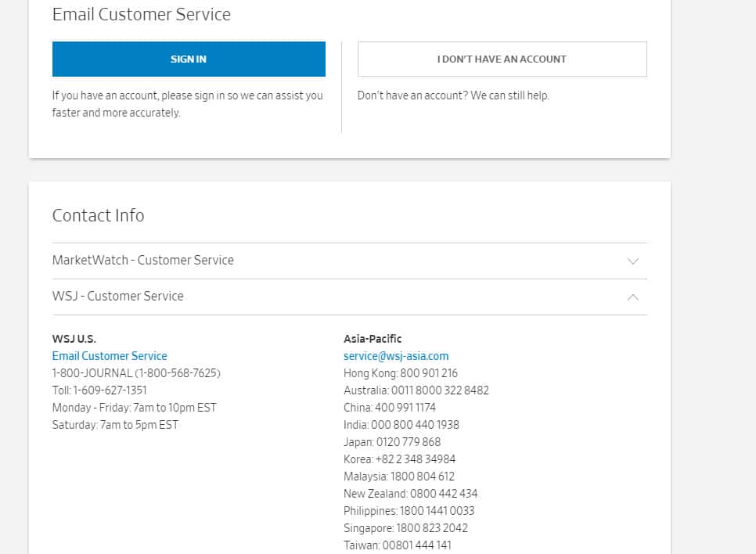Click the service@wsj-asia.com email link
This screenshot has height=554, width=756.
396,356
